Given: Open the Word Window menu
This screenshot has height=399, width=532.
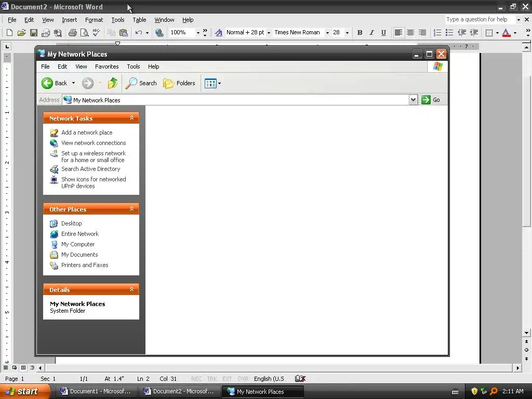Looking at the screenshot, I should pyautogui.click(x=164, y=20).
